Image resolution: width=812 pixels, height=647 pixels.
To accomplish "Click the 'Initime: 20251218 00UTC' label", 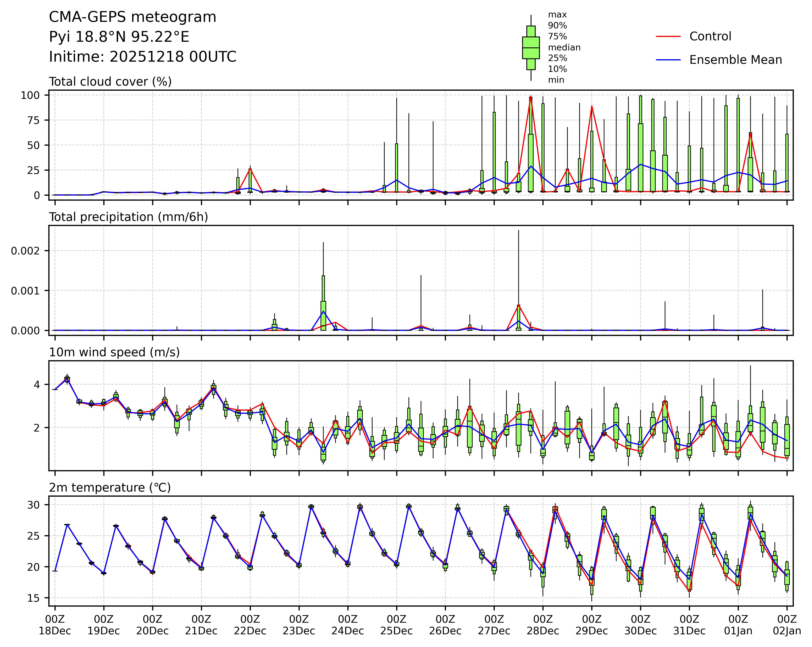I will 143,57.
